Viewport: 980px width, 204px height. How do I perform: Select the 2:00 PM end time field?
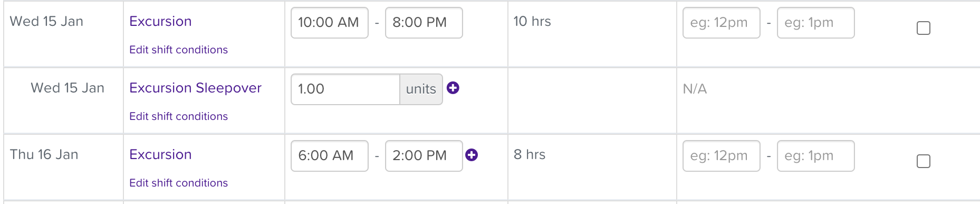[424, 156]
